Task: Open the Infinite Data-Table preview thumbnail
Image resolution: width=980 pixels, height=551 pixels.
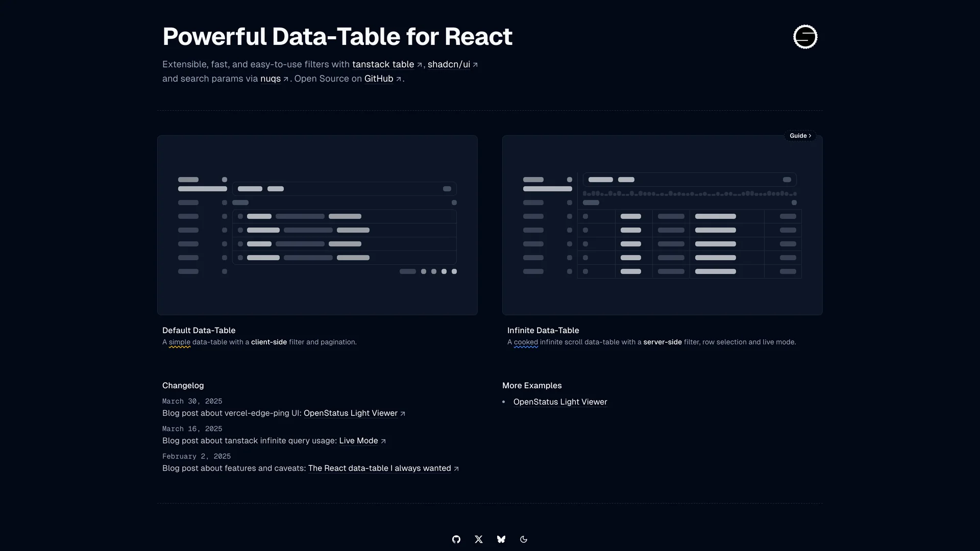Action: click(663, 225)
